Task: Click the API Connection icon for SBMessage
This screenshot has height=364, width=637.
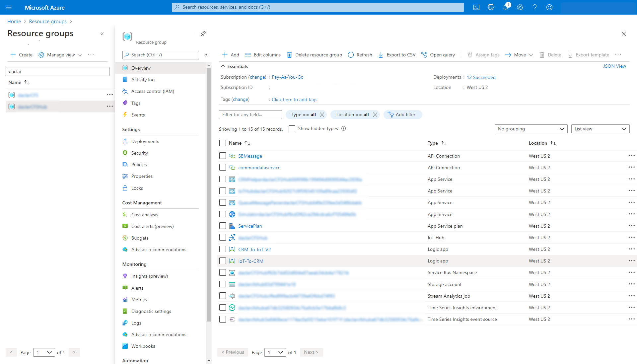Action: pos(232,156)
